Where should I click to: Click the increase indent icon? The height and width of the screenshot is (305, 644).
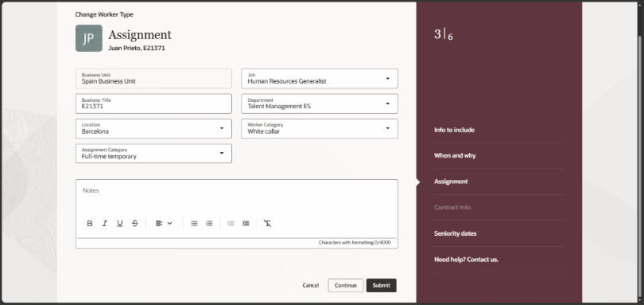point(246,224)
